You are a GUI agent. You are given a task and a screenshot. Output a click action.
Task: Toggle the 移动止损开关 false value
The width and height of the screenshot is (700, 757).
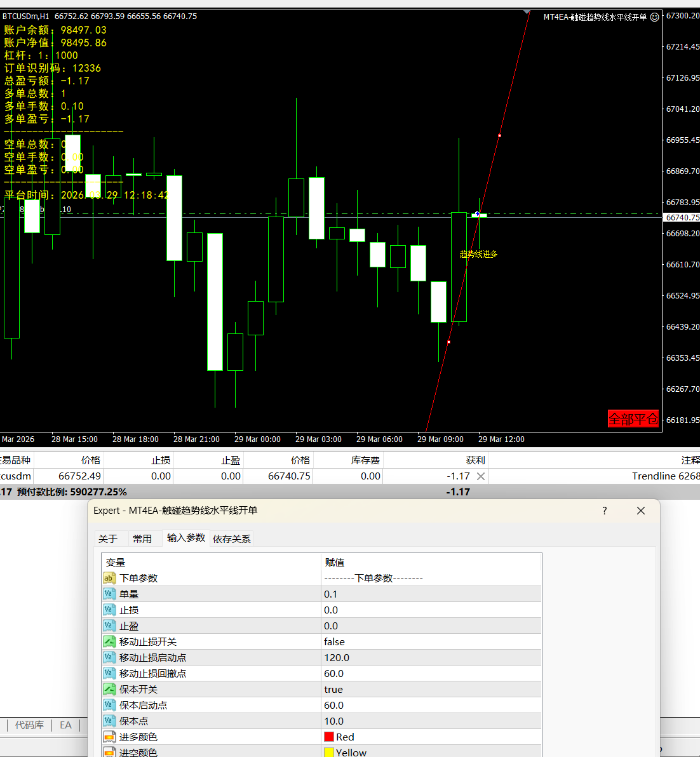(334, 642)
